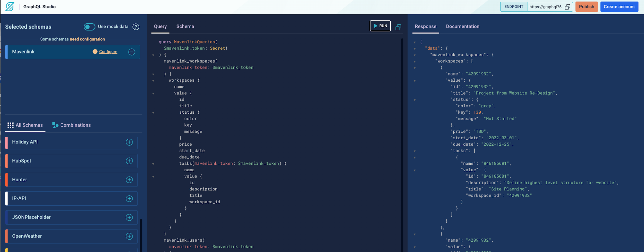The height and width of the screenshot is (252, 644).
Task: Collapse the "mavenlink_workspaces" node in response
Action: [x=415, y=55]
